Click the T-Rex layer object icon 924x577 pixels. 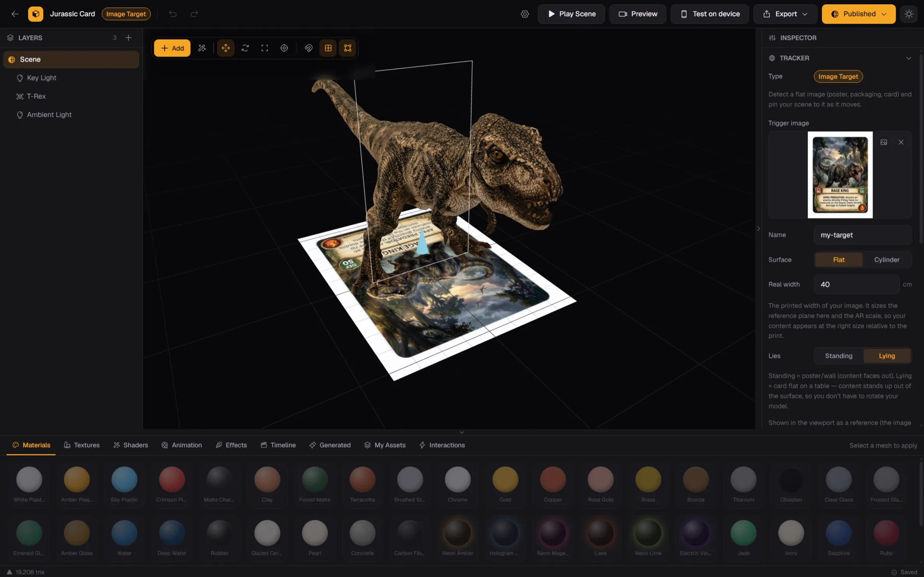tap(20, 96)
